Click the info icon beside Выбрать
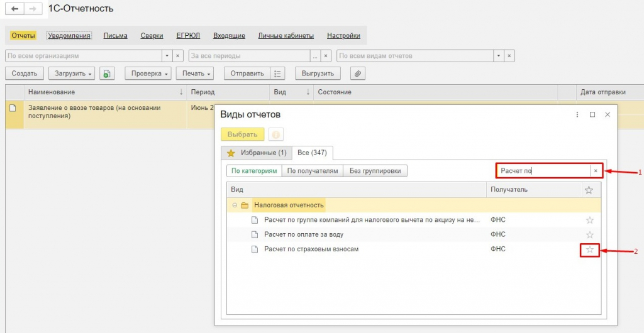 276,134
